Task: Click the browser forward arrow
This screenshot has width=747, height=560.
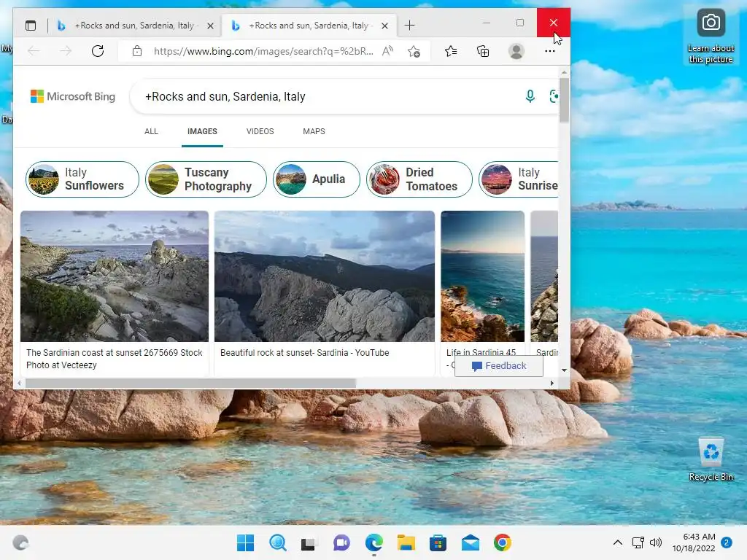Action: 66,51
